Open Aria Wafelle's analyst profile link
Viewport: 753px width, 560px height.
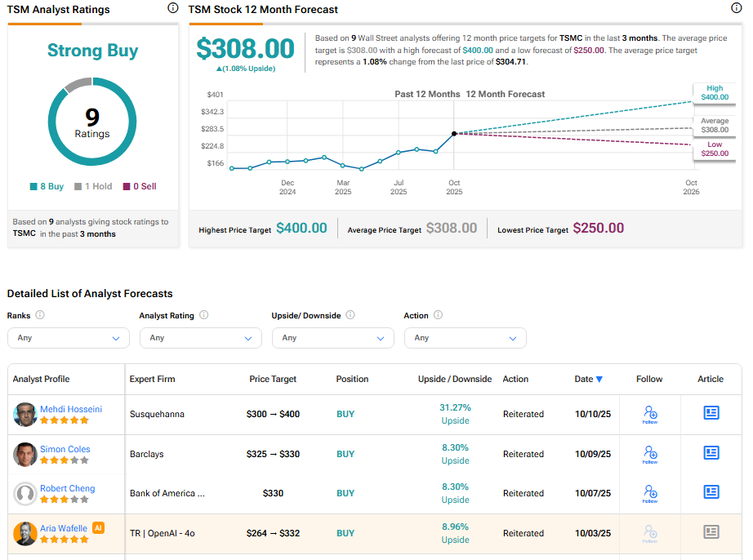click(64, 528)
